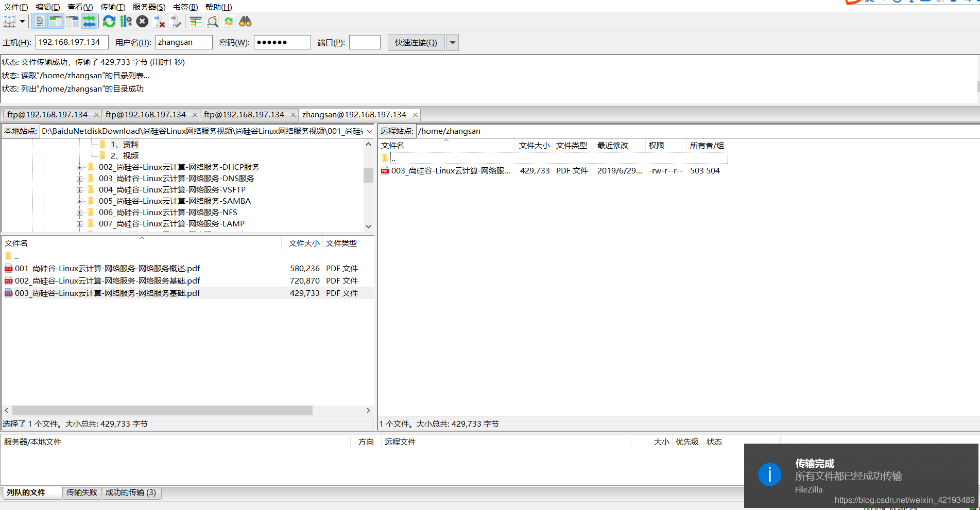Viewport: 980px width, 510px height.
Task: Expand 006_尚硅谷 NFS folder
Action: (79, 213)
